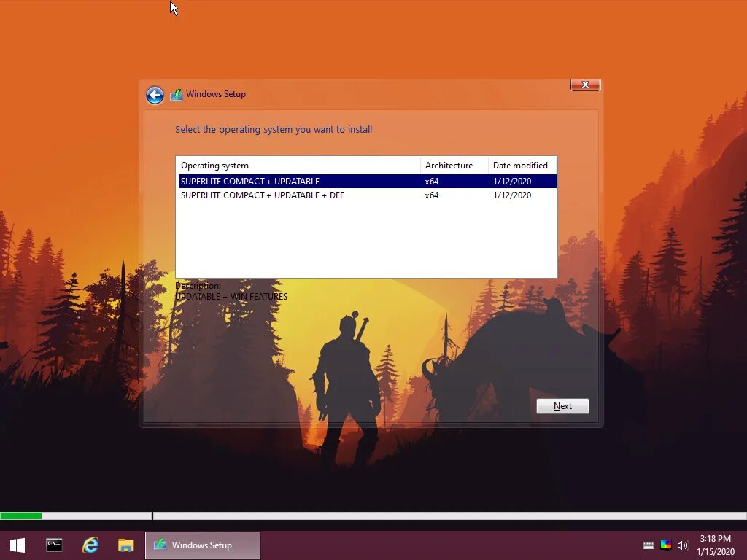Screen dimensions: 747x560
Task: Select SUPERLITE COMPACT + UPDATABLE row
Action: (x=368, y=181)
